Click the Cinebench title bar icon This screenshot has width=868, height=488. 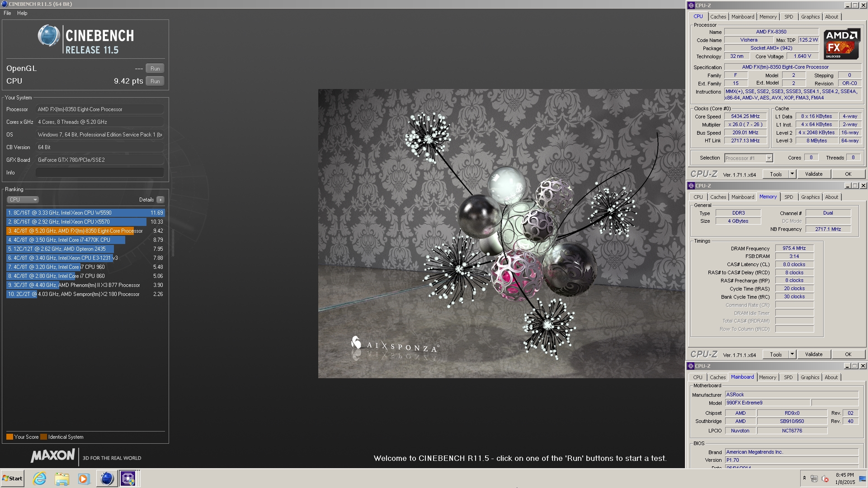(x=4, y=4)
